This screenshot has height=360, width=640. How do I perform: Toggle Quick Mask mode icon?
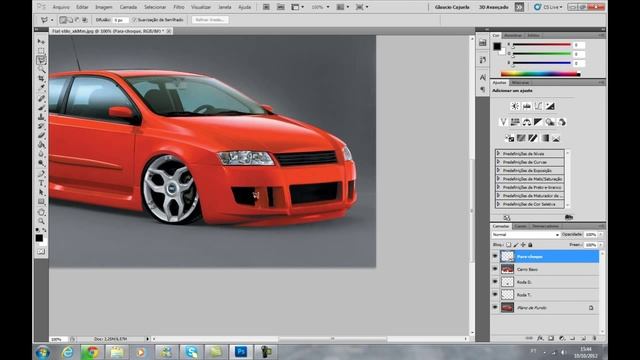(41, 251)
